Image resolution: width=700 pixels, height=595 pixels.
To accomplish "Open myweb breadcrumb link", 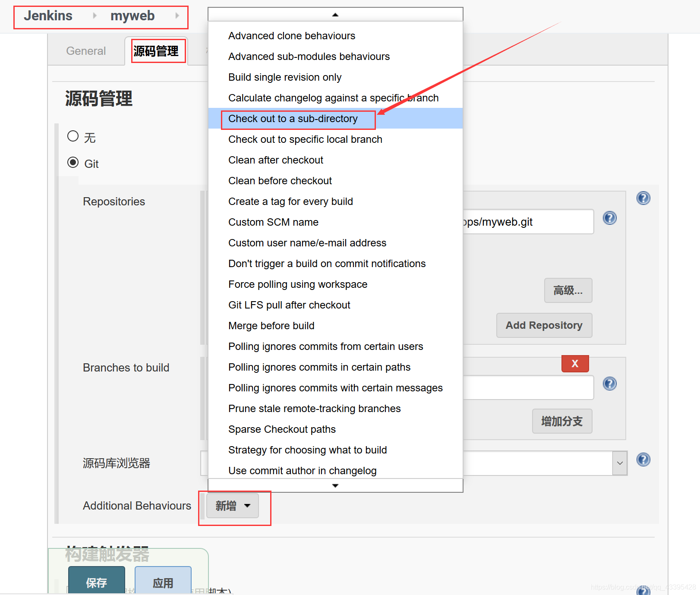I will coord(132,16).
